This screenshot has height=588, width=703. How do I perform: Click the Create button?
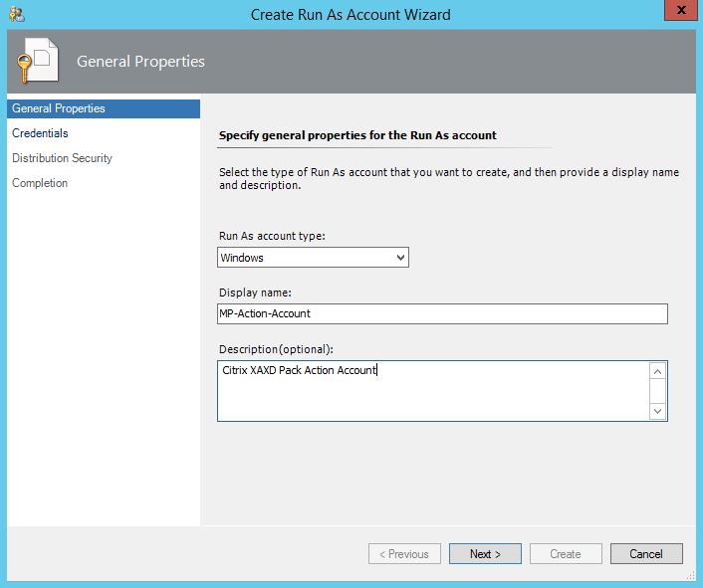(x=566, y=554)
